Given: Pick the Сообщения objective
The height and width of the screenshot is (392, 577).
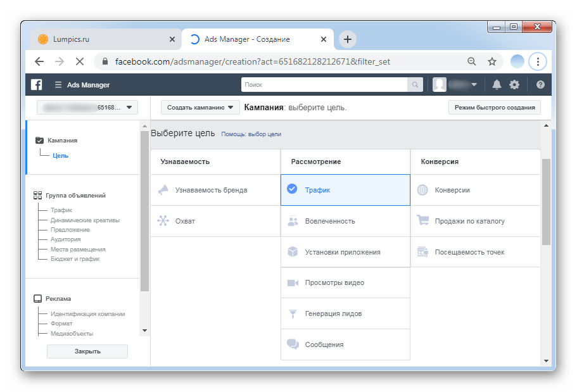Looking at the screenshot, I should pyautogui.click(x=346, y=345).
